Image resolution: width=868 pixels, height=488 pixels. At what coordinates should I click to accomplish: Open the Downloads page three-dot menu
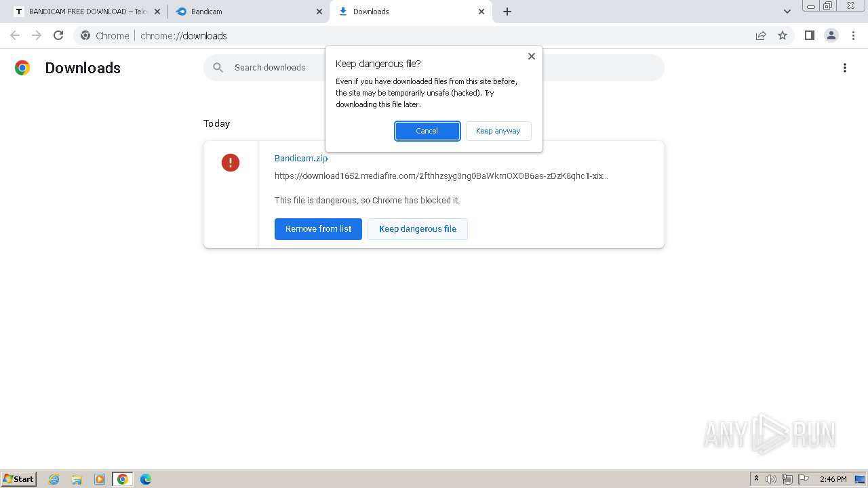pos(845,68)
